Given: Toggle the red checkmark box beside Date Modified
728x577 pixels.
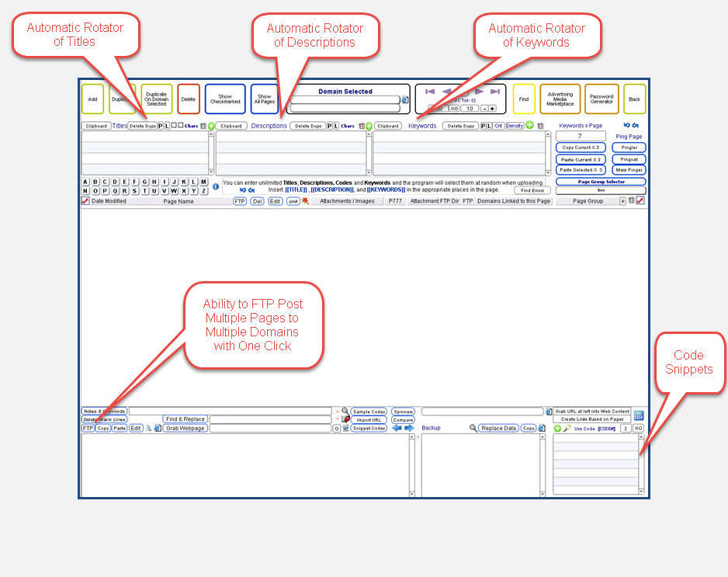Looking at the screenshot, I should 85,201.
